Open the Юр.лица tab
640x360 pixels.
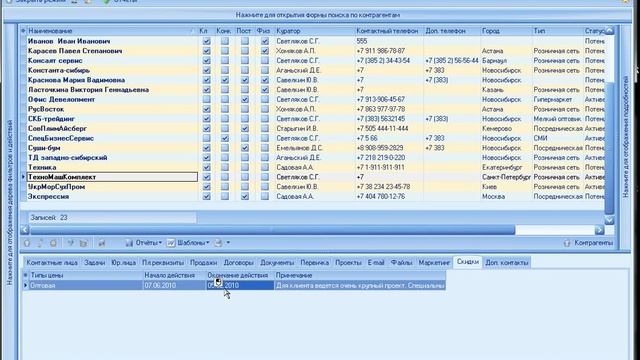pyautogui.click(x=124, y=263)
